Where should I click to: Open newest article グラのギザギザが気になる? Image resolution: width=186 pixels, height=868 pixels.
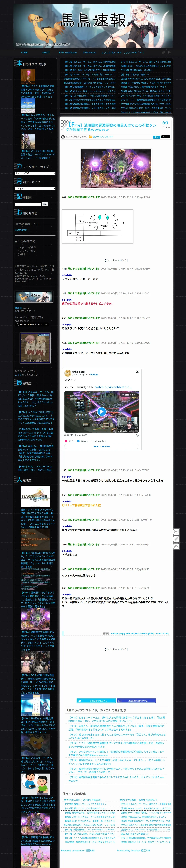[x=36, y=418]
